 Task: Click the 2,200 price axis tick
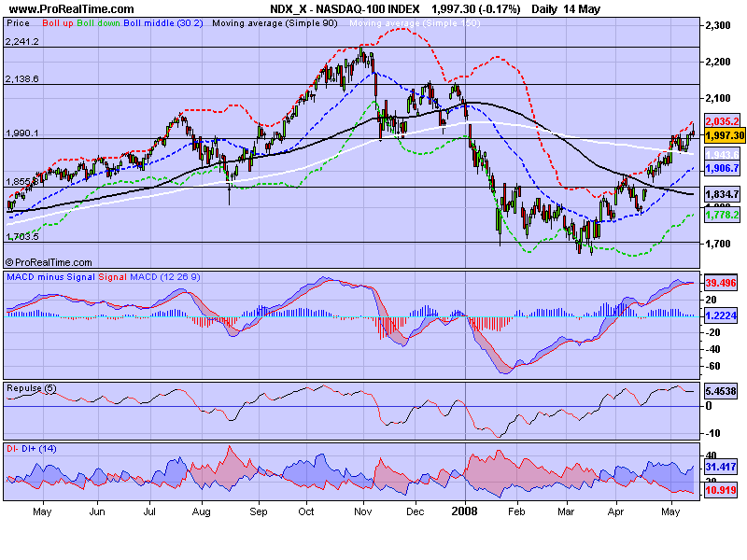point(718,62)
